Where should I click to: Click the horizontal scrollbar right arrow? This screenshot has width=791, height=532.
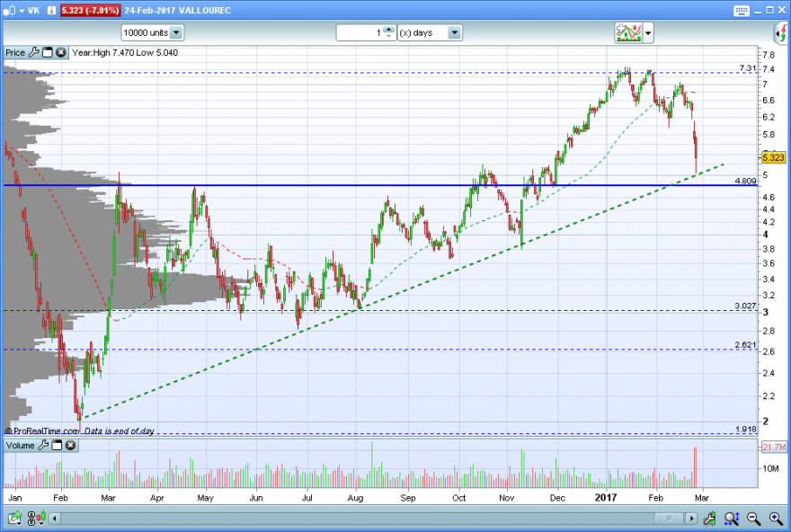point(691,519)
